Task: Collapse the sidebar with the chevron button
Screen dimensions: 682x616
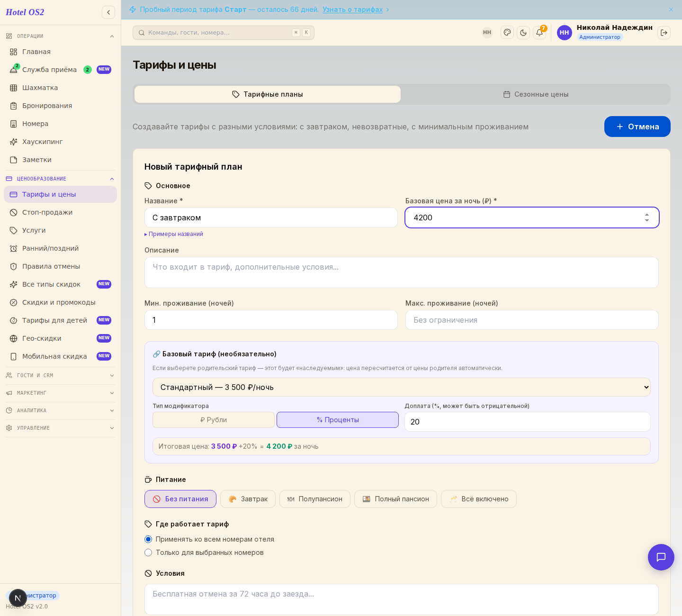Action: pyautogui.click(x=108, y=12)
